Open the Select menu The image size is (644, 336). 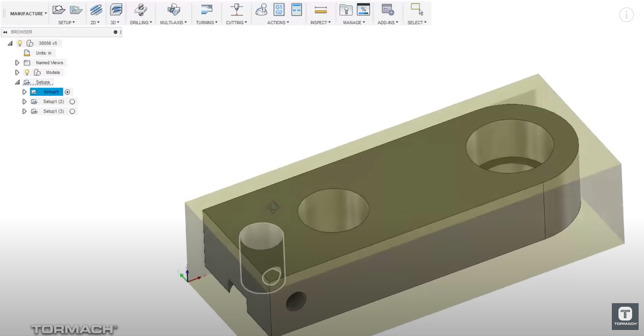click(417, 23)
